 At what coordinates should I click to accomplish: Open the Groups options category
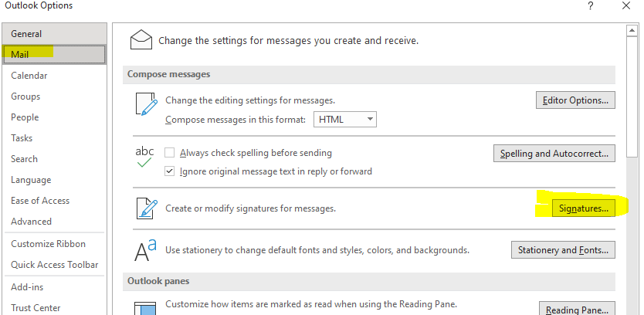coord(54,97)
